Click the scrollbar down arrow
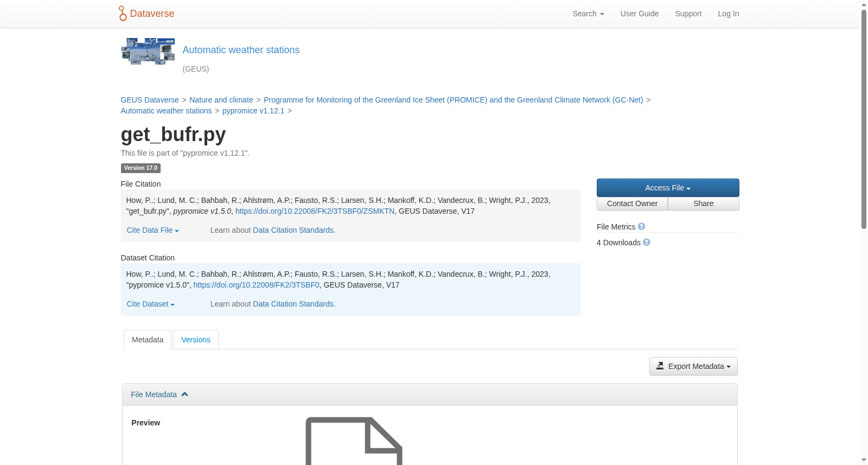This screenshot has height=465, width=868. point(864,460)
